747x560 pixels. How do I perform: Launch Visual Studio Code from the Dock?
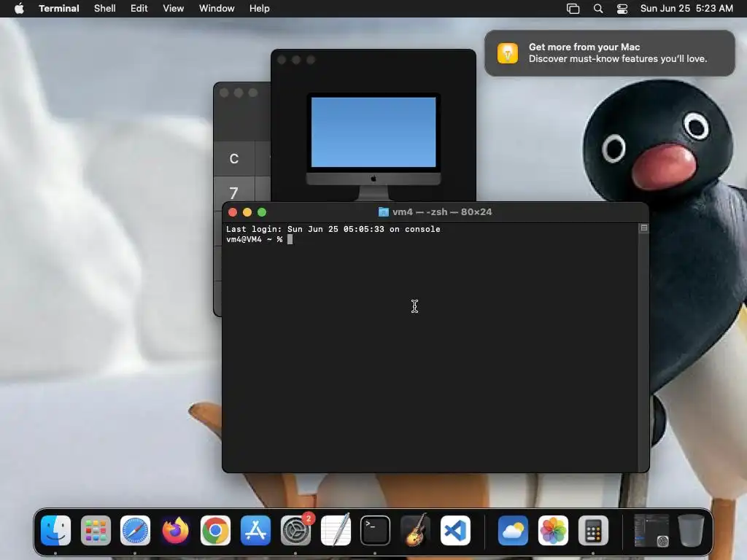coord(455,531)
